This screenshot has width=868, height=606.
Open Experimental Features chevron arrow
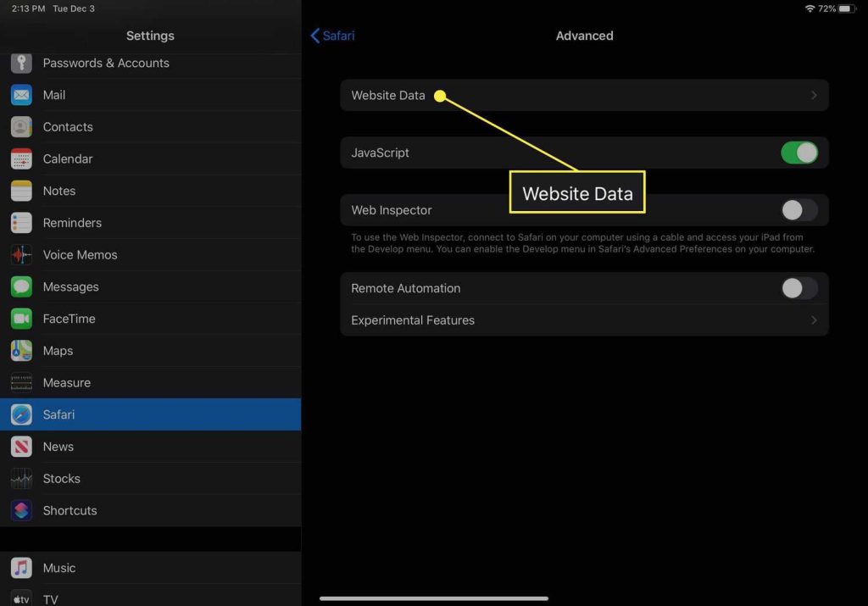pos(814,320)
